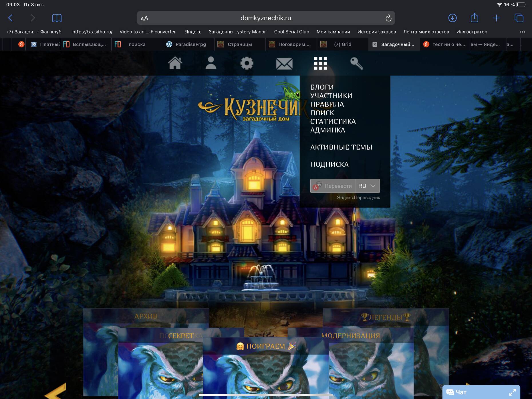
Task: Click the key login icon
Action: tap(356, 63)
